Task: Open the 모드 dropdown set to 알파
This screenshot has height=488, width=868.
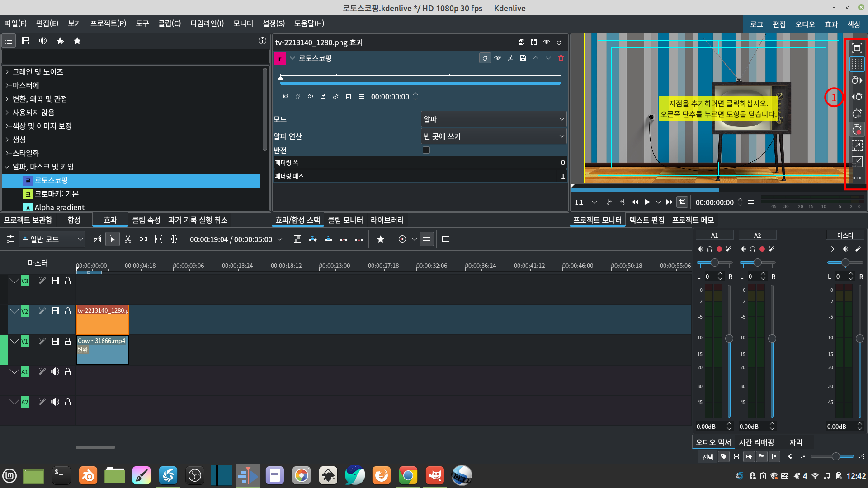Action: (x=493, y=119)
